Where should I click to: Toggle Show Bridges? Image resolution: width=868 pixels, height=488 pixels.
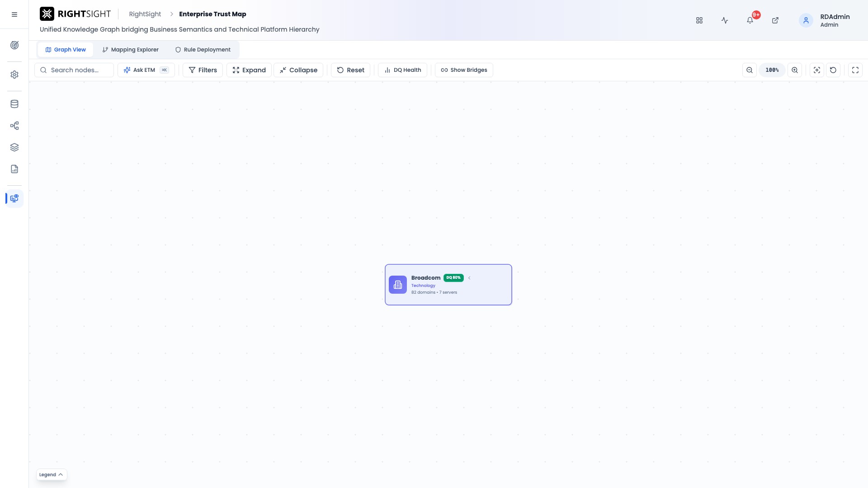coord(464,70)
